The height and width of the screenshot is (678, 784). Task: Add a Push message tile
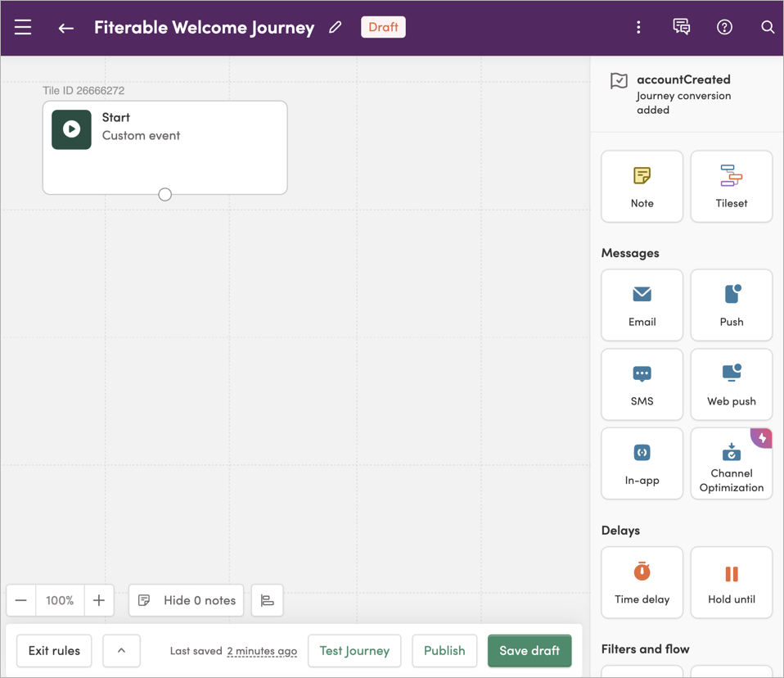point(732,305)
